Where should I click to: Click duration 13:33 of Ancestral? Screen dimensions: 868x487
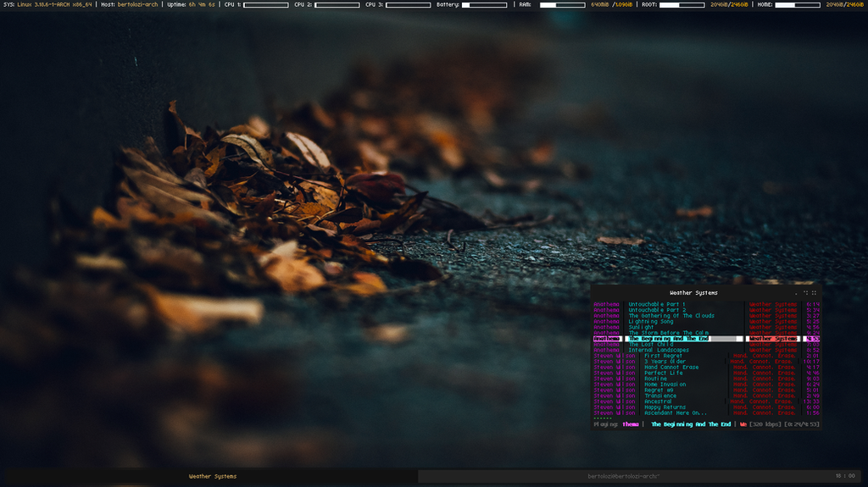[x=811, y=401]
